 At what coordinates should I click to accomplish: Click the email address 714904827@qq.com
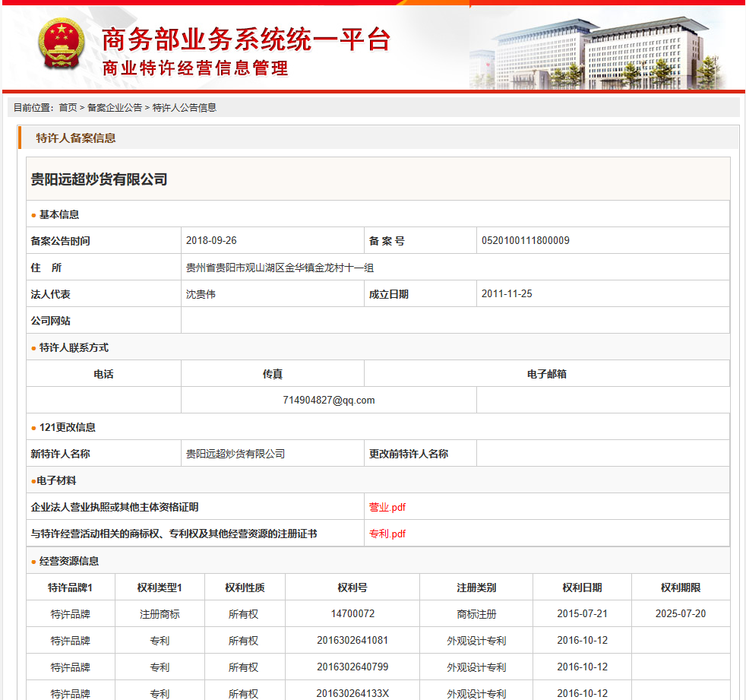[328, 401]
